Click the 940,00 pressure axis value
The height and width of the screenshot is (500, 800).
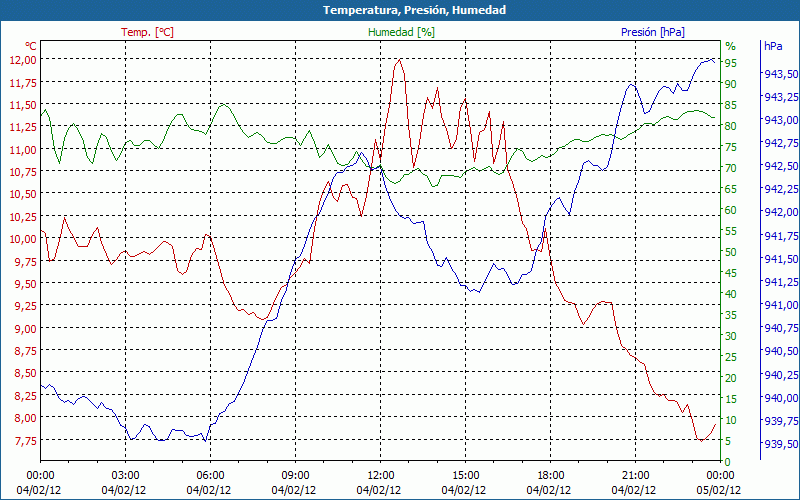pos(781,397)
